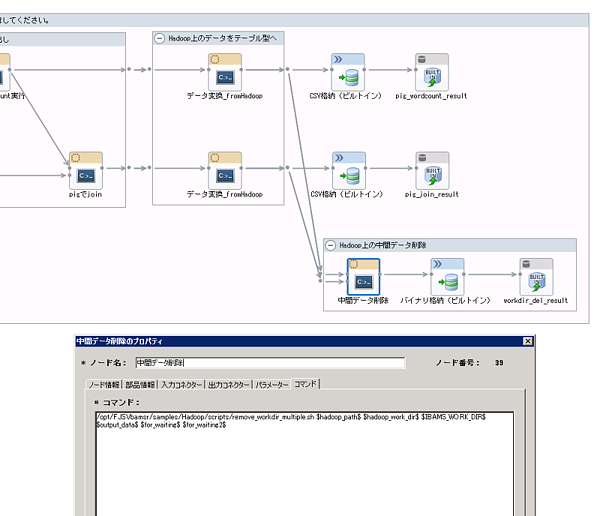Select the upper データ変換_fromHadoop command node

pyautogui.click(x=225, y=72)
